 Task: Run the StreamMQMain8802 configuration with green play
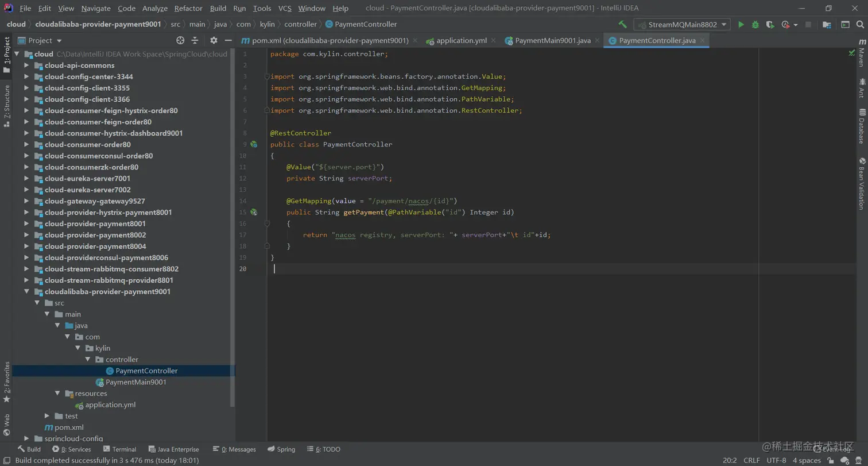pyautogui.click(x=741, y=25)
